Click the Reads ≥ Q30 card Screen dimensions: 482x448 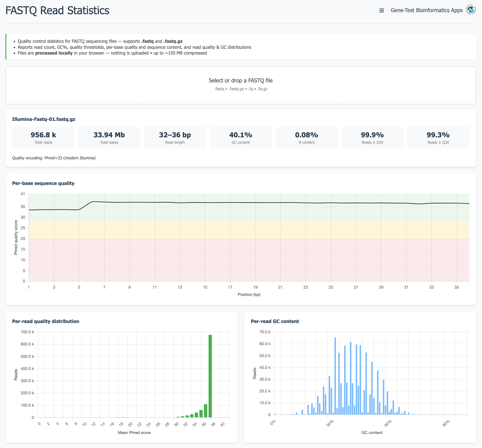click(x=438, y=137)
